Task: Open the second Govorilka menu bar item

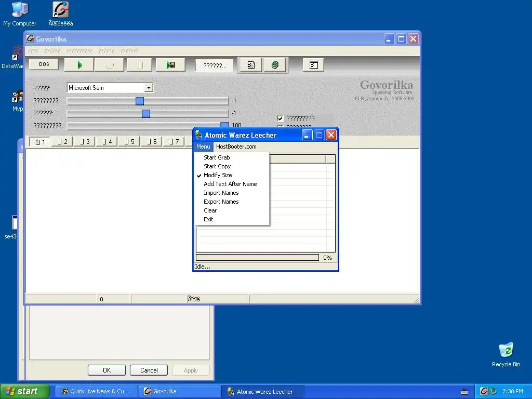Action: point(52,51)
